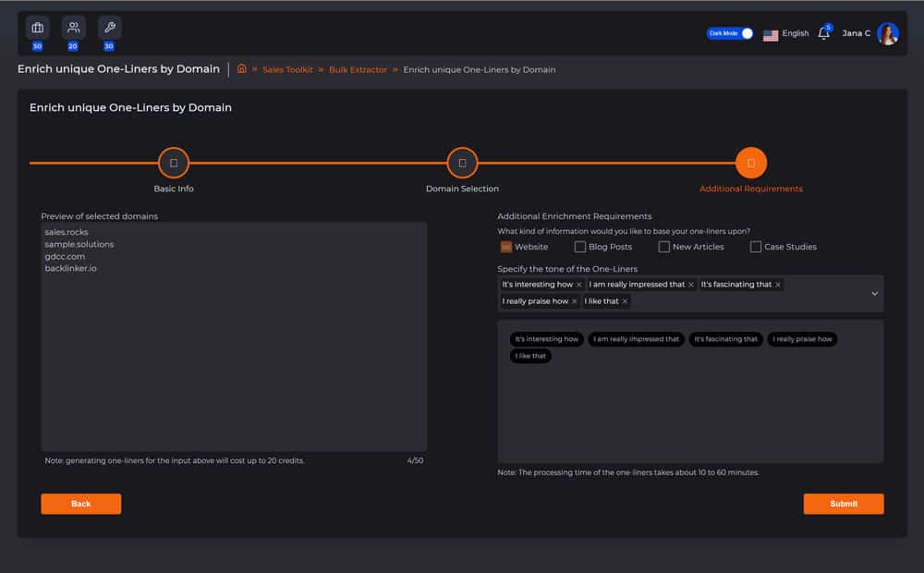Open the notifications bell

(823, 34)
